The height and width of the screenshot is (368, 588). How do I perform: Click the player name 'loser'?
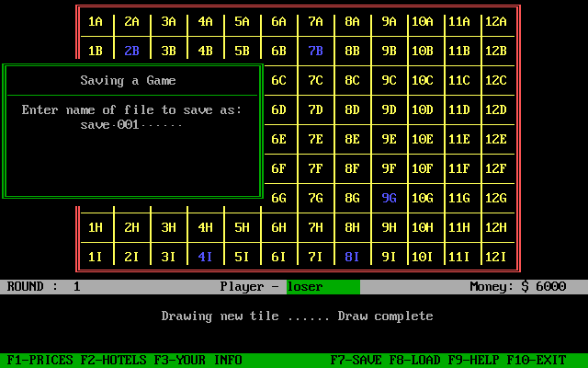click(x=305, y=287)
